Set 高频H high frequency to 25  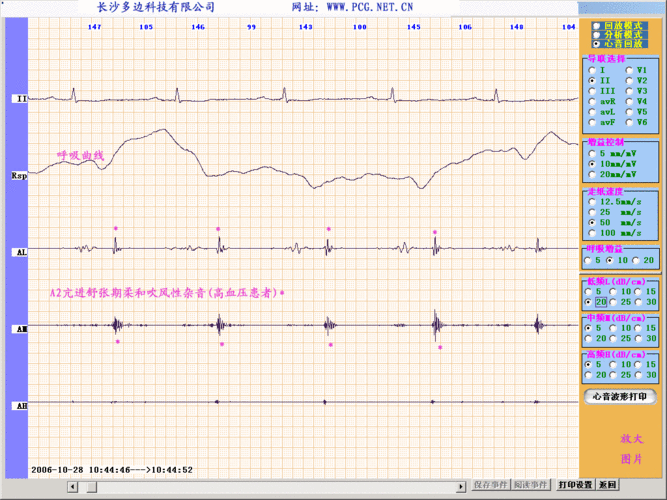[x=616, y=374]
